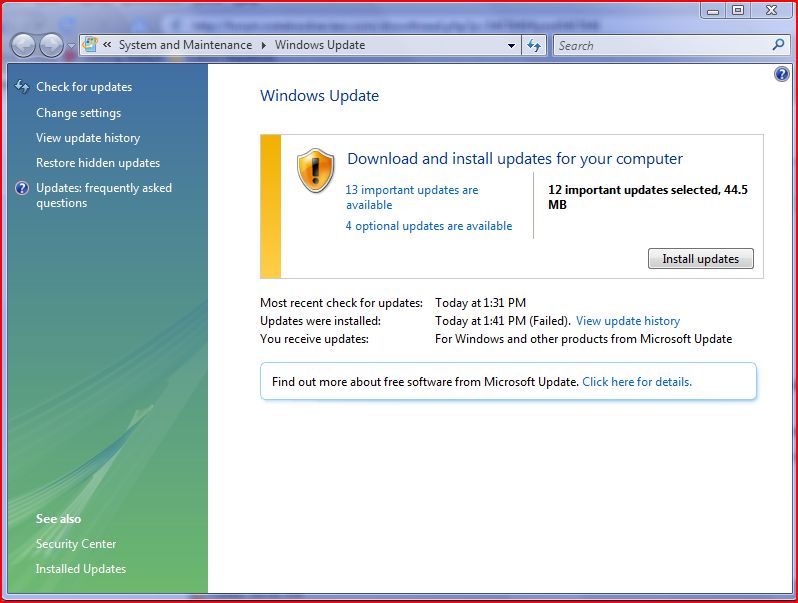Click the Forward navigation arrow
Viewport: 798px width, 603px height.
pos(51,46)
